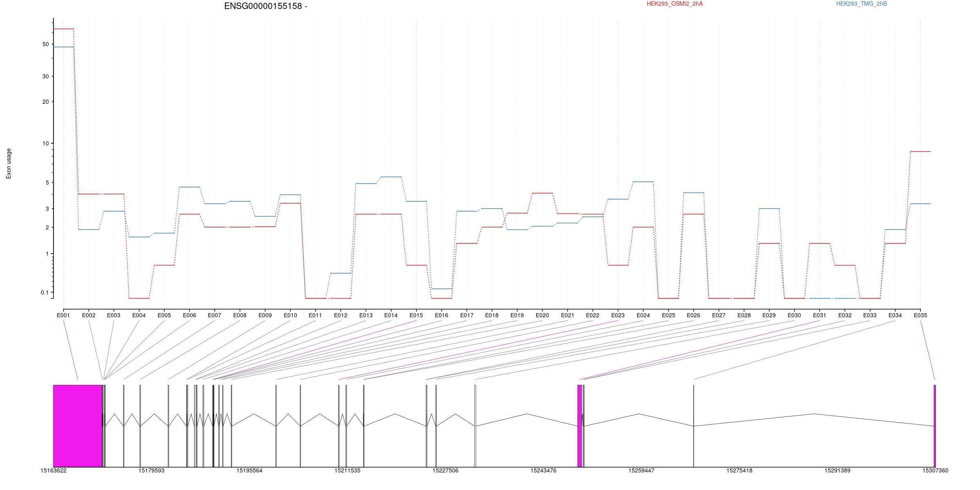Select the HEK293_OSMI2_2hA legend label
The width and height of the screenshot is (980, 490).
[675, 4]
